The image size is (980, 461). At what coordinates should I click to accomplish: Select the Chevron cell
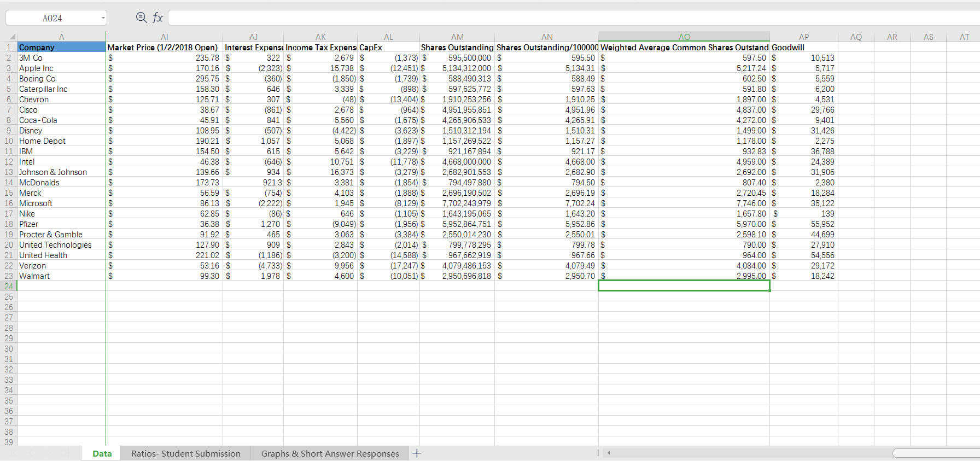coord(61,100)
